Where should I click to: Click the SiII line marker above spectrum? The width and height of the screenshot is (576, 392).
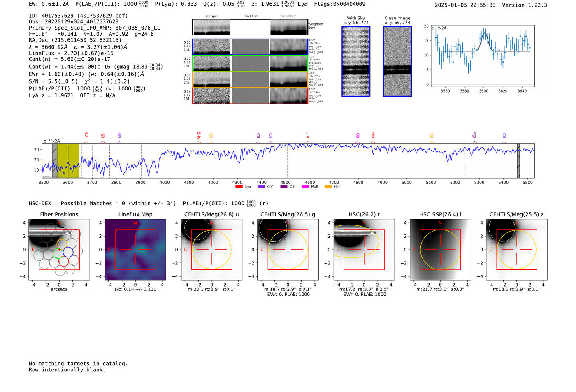click(x=103, y=137)
